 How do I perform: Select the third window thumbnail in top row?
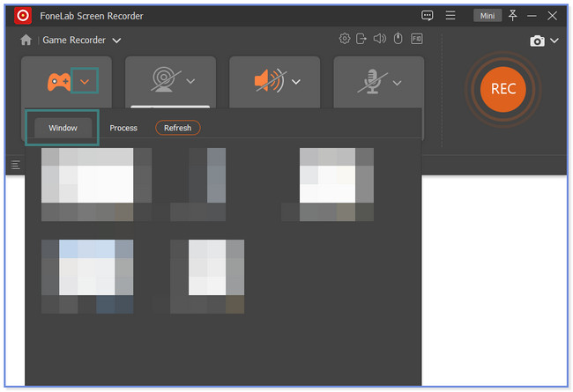337,184
